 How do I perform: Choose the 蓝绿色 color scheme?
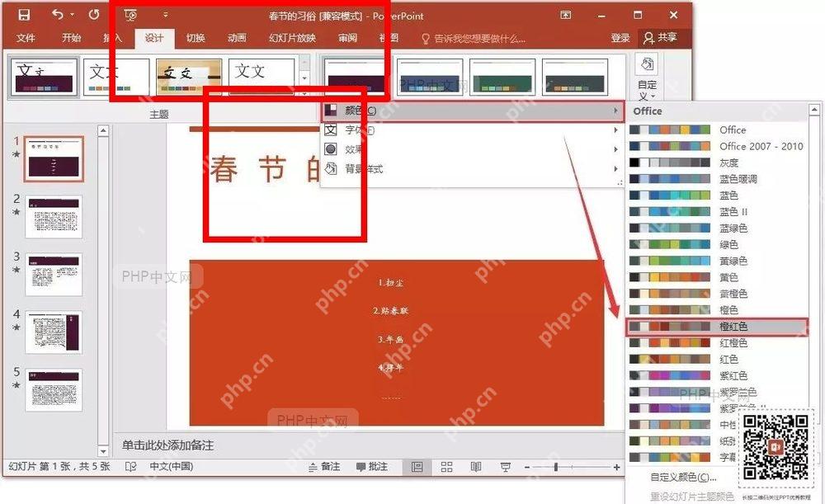[x=718, y=228]
